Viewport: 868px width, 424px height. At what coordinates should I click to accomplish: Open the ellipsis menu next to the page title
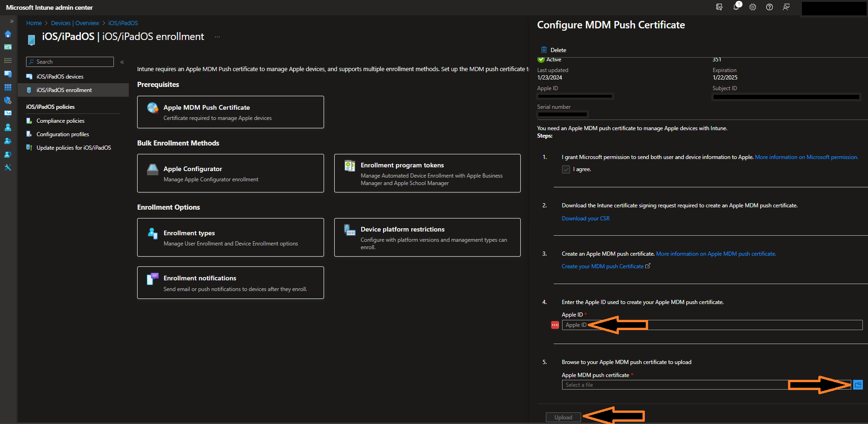217,36
